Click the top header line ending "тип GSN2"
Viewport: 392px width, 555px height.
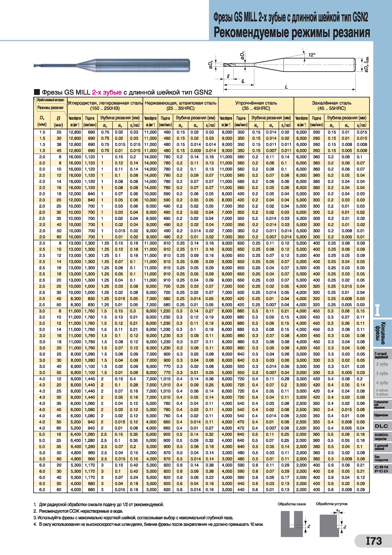pos(291,17)
